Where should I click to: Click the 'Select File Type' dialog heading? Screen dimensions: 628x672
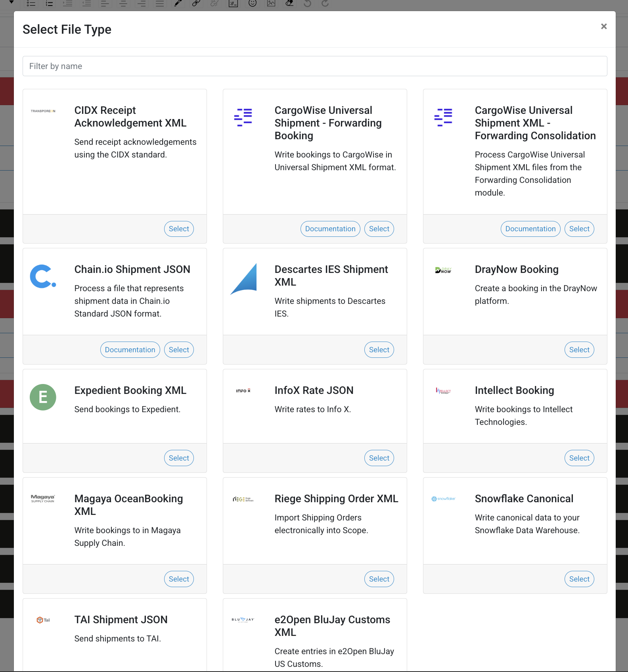pyautogui.click(x=67, y=29)
